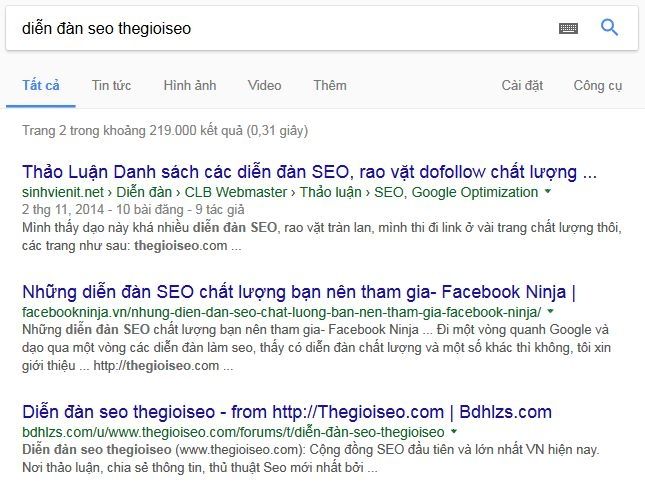Select the Tất cả tab
Image resolution: width=645 pixels, height=487 pixels.
pyautogui.click(x=41, y=86)
